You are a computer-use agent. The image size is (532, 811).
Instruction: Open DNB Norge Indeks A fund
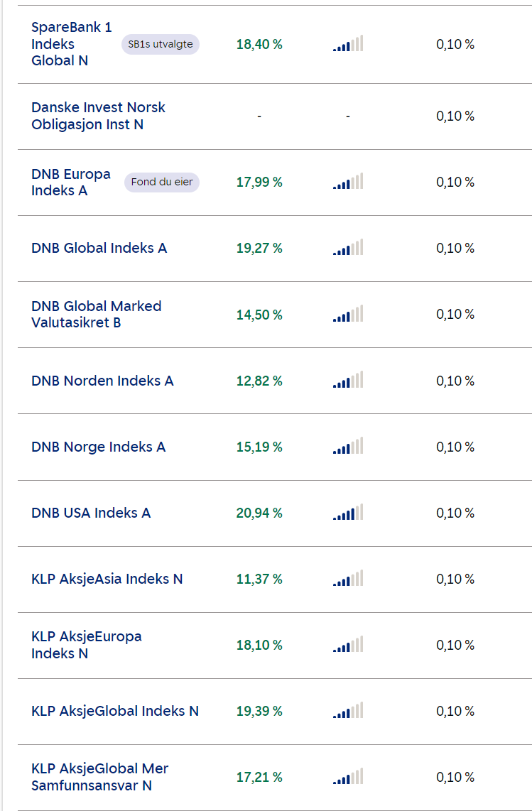[x=98, y=447]
